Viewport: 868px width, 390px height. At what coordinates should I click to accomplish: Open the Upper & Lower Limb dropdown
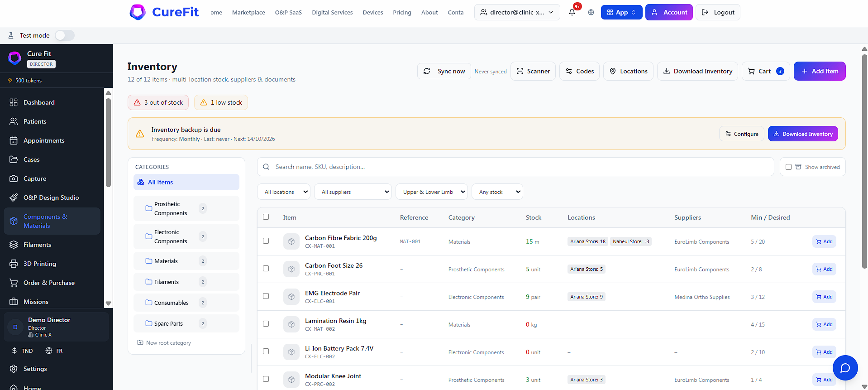click(x=432, y=192)
